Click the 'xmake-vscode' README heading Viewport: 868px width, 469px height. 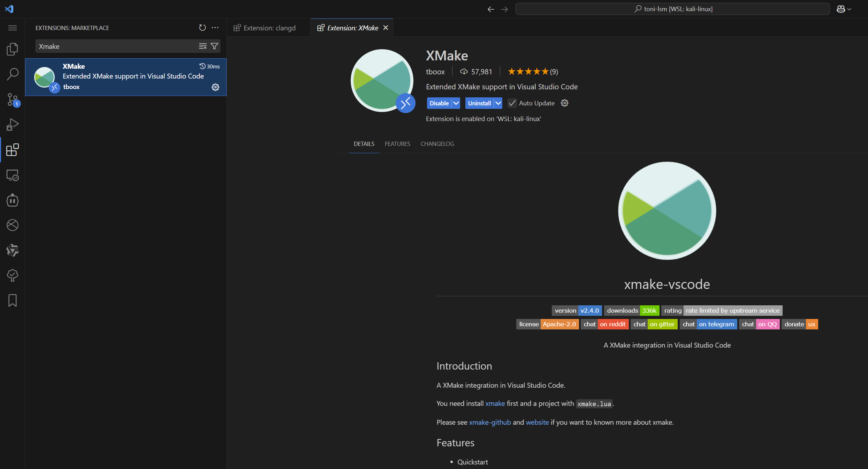[667, 284]
